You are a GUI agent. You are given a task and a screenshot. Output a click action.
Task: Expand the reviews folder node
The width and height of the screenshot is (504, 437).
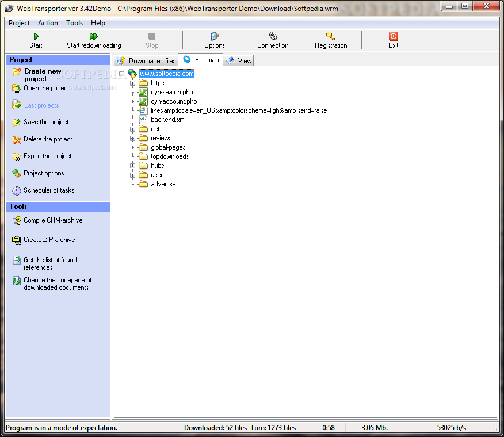(x=132, y=139)
